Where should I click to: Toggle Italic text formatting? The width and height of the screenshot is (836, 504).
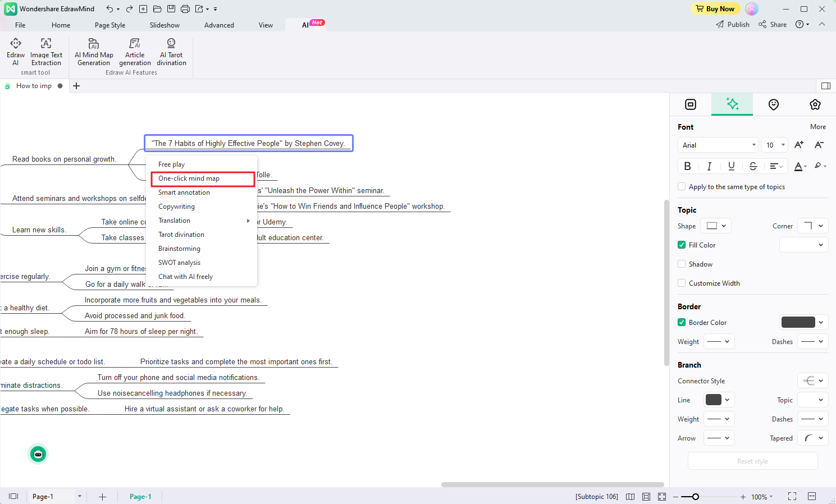tap(709, 166)
